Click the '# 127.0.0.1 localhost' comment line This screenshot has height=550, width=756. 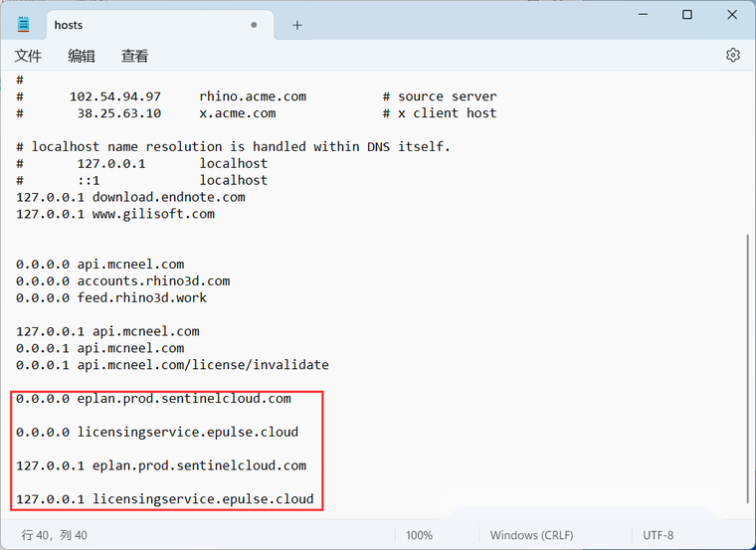[x=141, y=163]
